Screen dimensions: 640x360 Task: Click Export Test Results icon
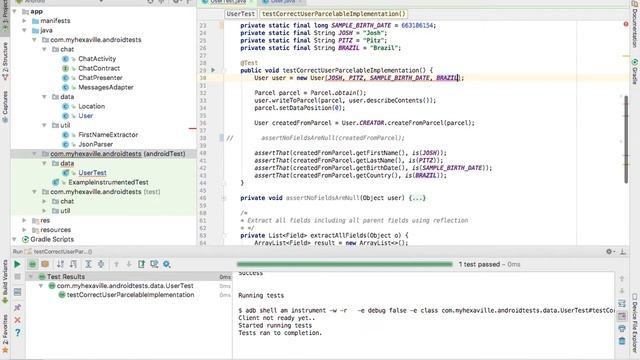coord(141,264)
